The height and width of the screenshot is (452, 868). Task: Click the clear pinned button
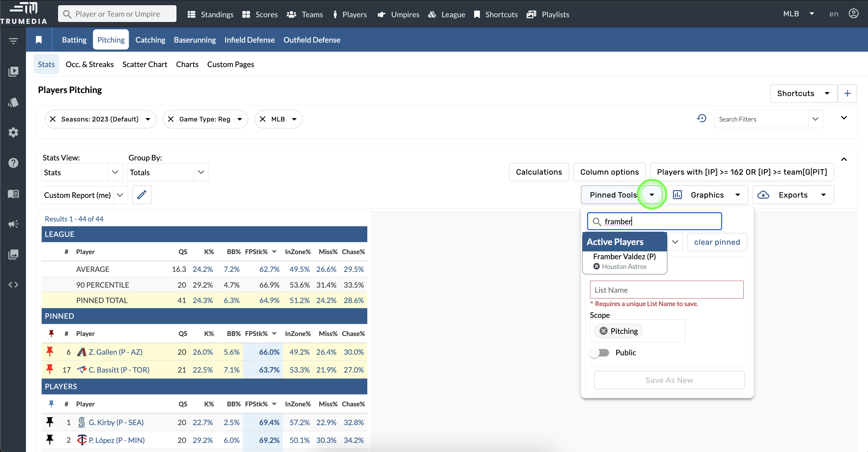(x=717, y=242)
